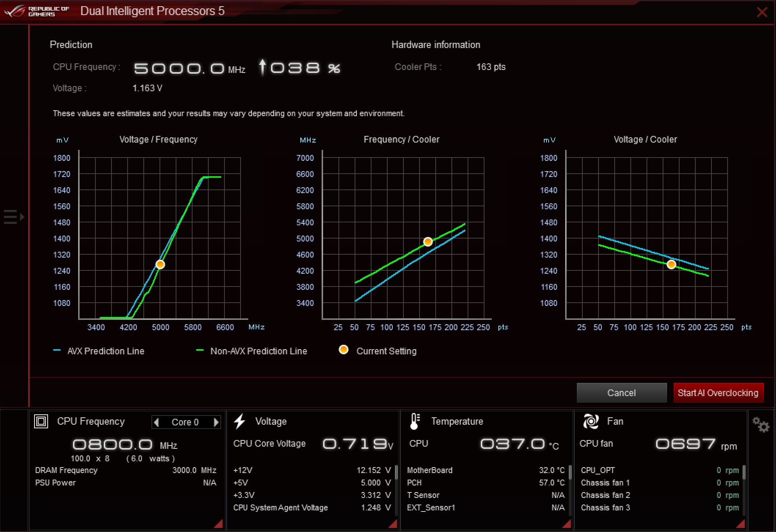776x532 pixels.
Task: Click current setting marker in Voltage/Cooler graph
Action: click(671, 265)
